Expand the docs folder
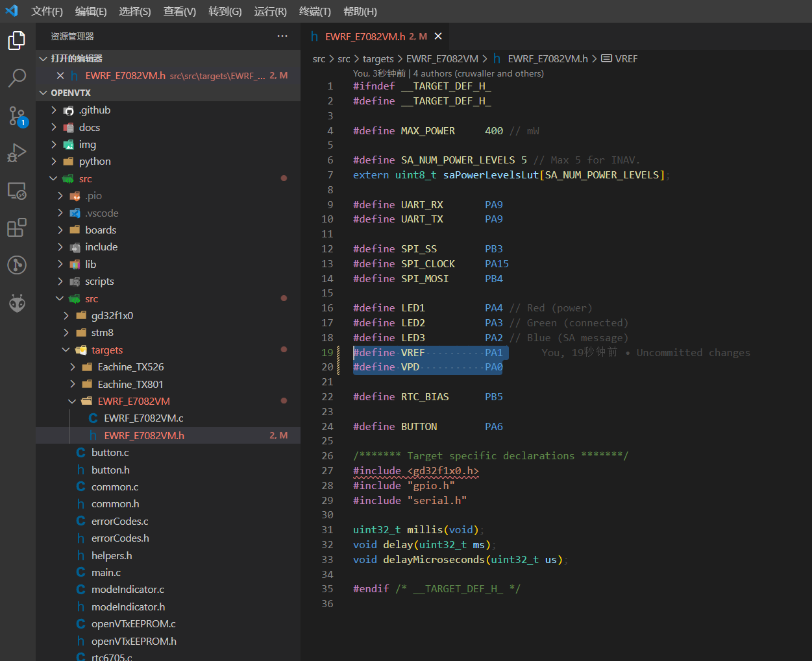 (89, 127)
